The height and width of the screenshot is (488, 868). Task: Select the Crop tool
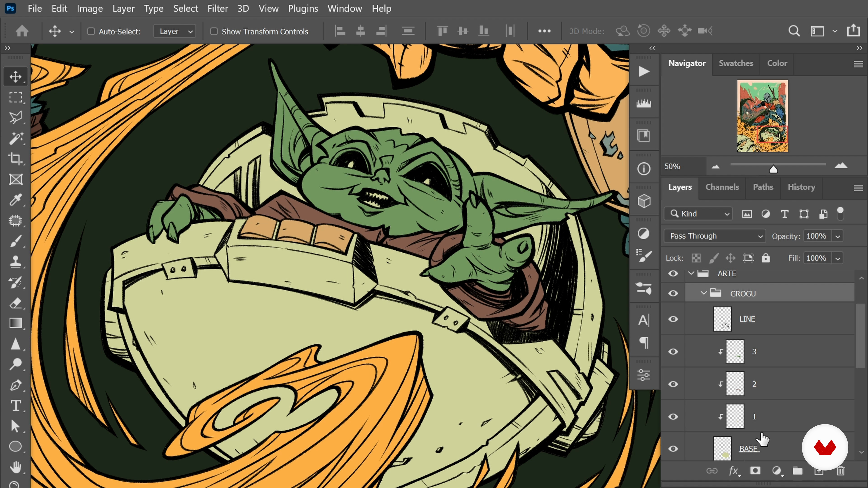[16, 159]
